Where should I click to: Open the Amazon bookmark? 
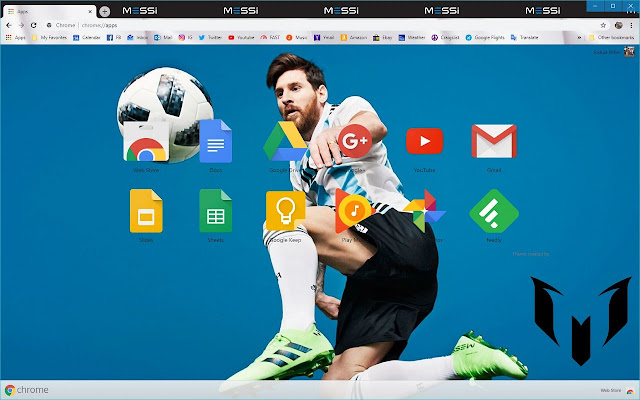tap(354, 38)
